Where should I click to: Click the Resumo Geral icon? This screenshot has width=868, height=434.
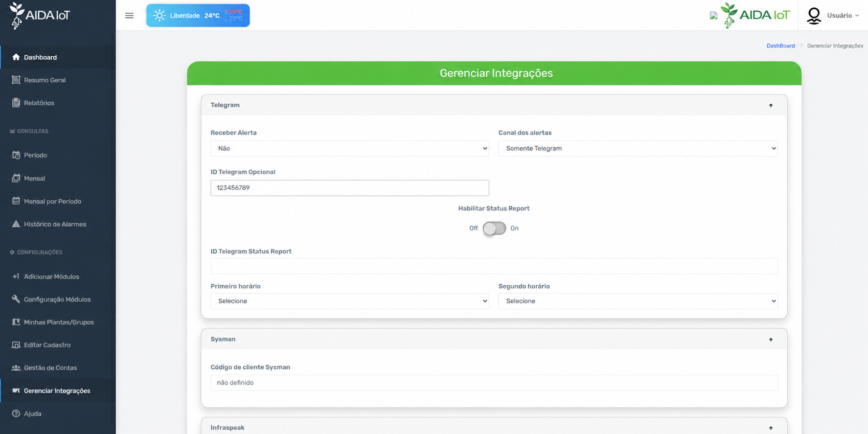pos(16,80)
